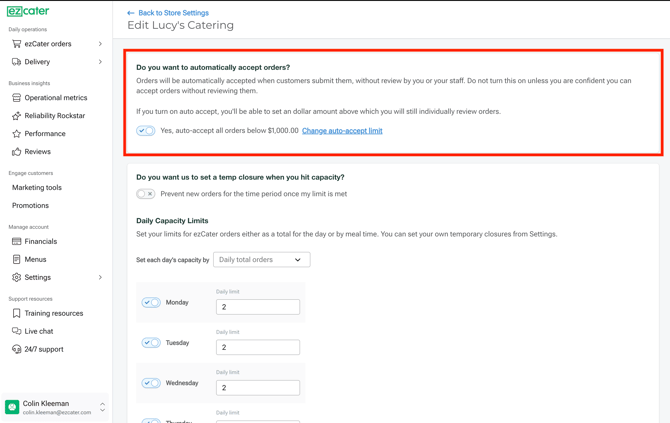Click the Tuesday daily limit input field
Image resolution: width=670 pixels, height=423 pixels.
click(257, 347)
